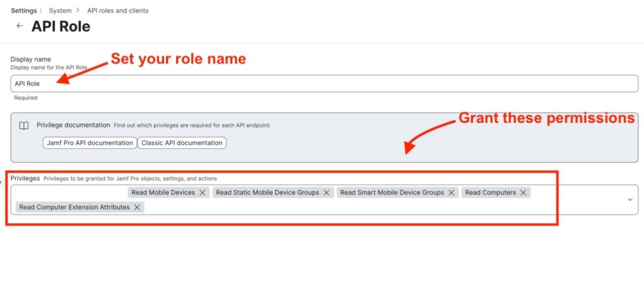644x287 pixels.
Task: Click the back arrow beside API Role title
Action: [19, 26]
